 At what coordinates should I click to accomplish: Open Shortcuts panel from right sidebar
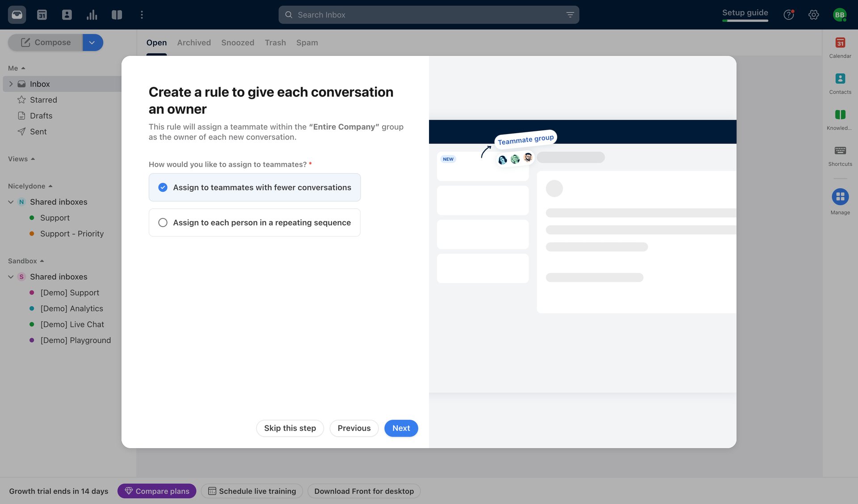tap(840, 151)
